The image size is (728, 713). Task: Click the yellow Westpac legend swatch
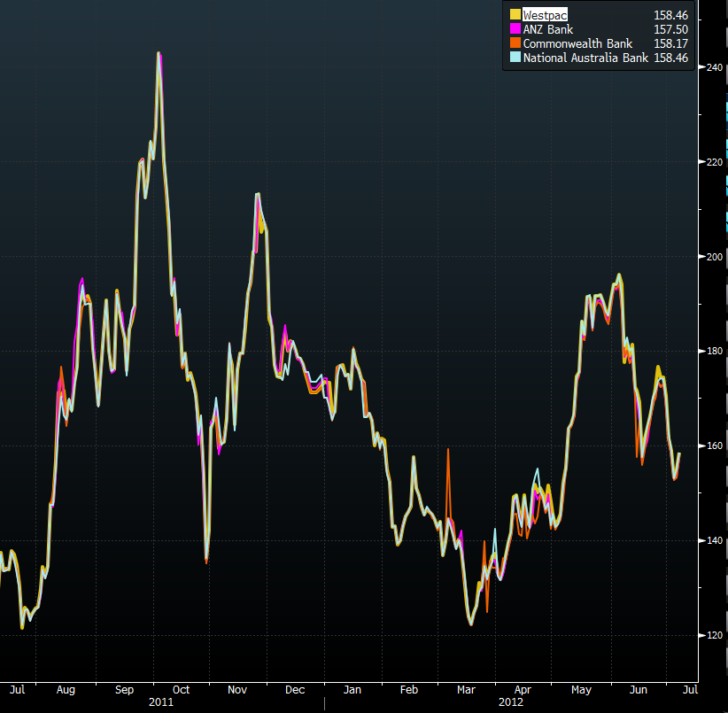pos(515,15)
